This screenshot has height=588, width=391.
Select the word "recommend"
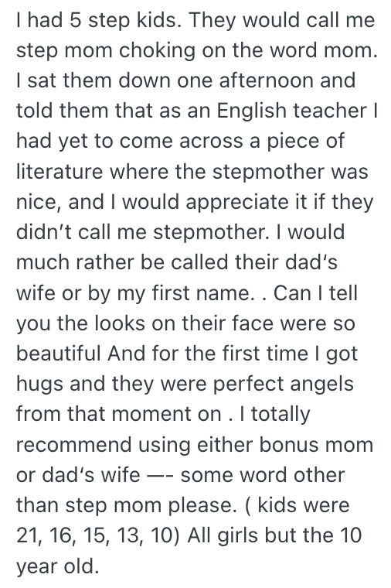coord(73,445)
